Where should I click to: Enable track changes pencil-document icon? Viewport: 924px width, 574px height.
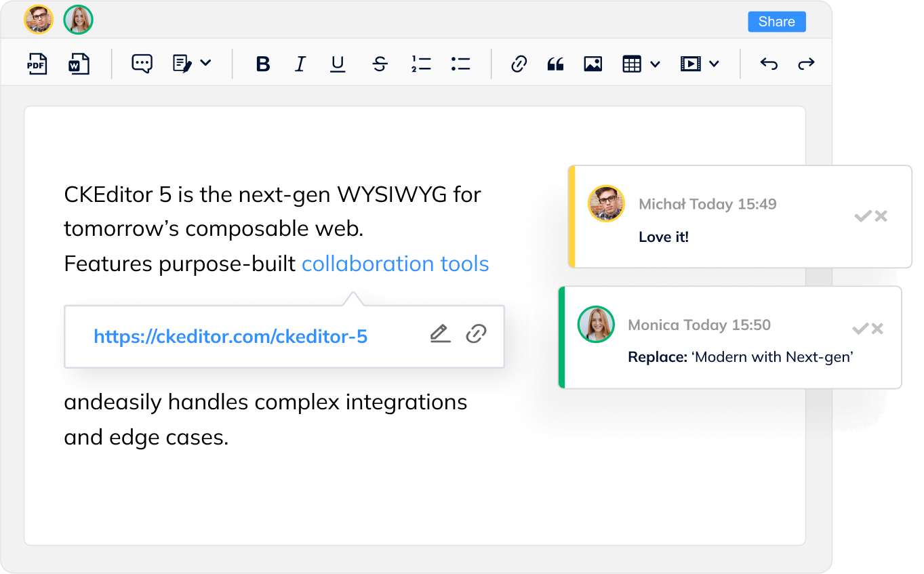(x=182, y=64)
